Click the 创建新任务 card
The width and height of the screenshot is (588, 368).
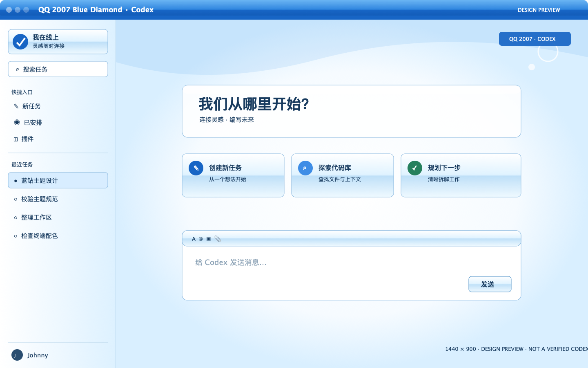233,175
